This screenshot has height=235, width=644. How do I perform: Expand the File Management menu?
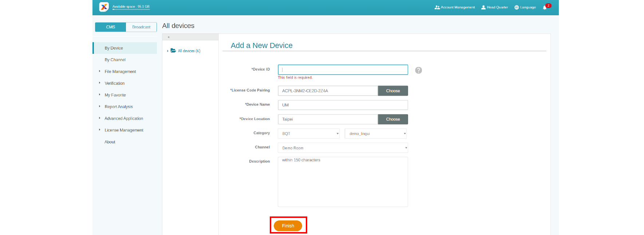(x=120, y=72)
